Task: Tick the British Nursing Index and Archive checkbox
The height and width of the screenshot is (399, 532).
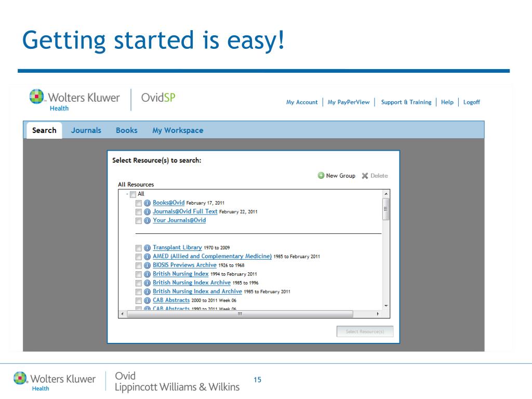Action: coord(138,292)
